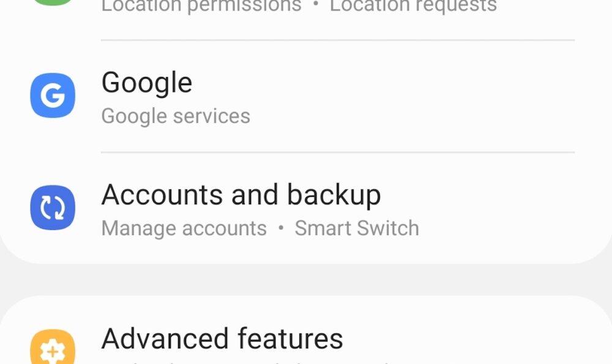Viewport: 612px width, 364px height.
Task: Tap the Location requests text
Action: click(413, 6)
